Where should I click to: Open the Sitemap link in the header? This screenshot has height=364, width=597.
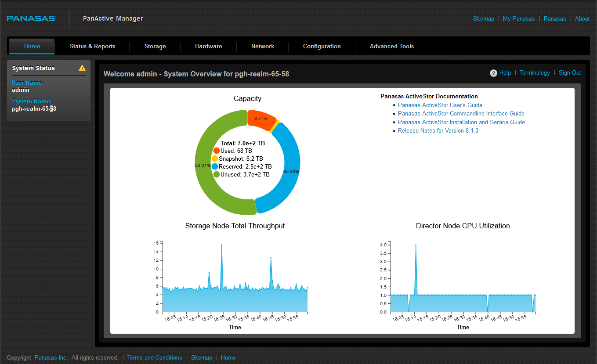coord(484,18)
